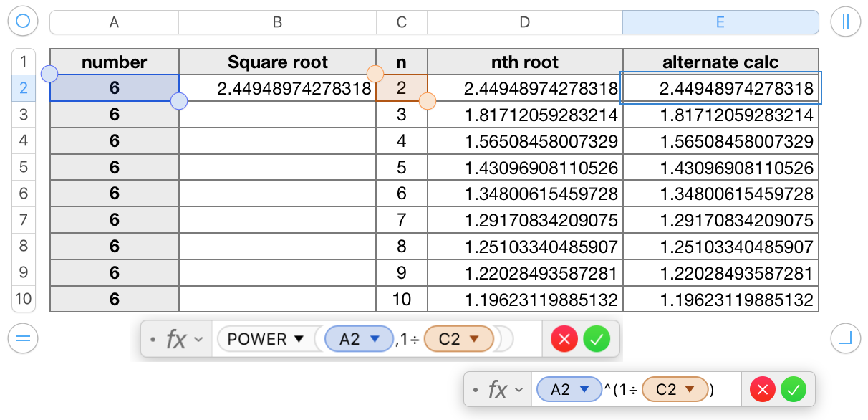Click the blue selection handle above cell A2
Viewport: 868px width, 420px height.
click(50, 74)
